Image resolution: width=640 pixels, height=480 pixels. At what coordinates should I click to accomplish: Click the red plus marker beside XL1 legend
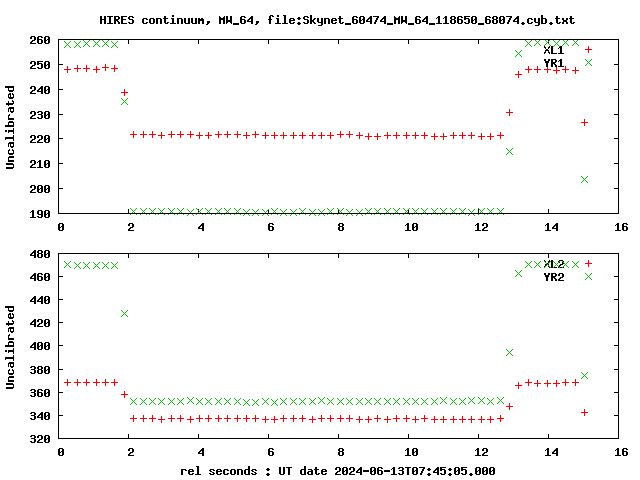588,49
